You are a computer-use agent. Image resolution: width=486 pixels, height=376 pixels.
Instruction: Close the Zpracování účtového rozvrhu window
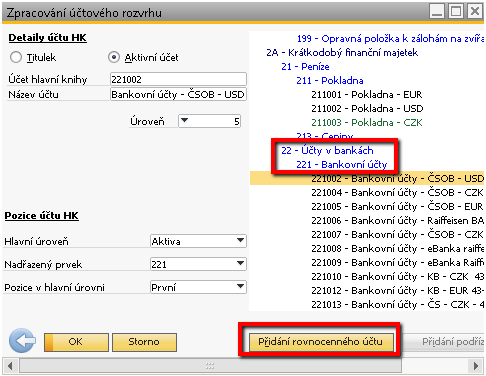pos(475,11)
